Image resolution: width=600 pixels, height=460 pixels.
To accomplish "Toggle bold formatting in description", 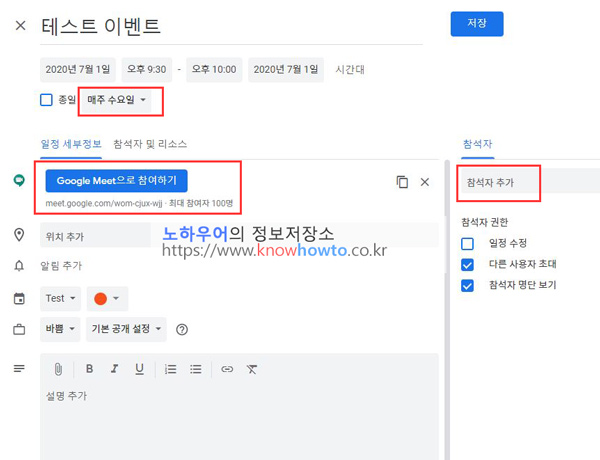I will [x=89, y=369].
